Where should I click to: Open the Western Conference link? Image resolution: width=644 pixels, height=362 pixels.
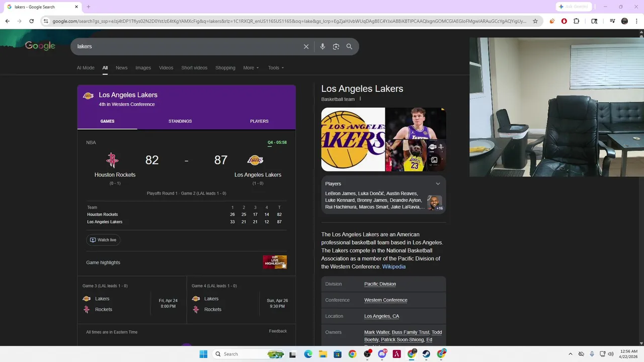click(x=386, y=300)
